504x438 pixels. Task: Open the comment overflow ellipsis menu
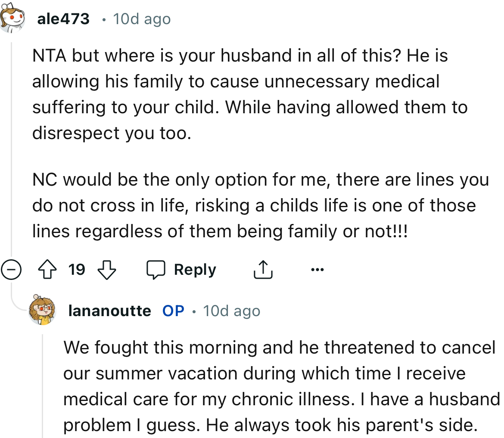(x=317, y=269)
